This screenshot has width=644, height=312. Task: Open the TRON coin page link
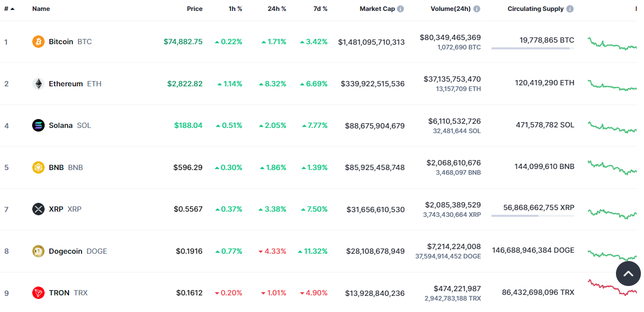59,293
